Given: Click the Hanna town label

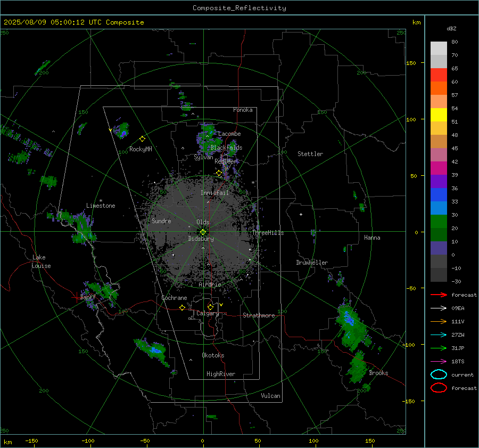Looking at the screenshot, I should pyautogui.click(x=372, y=238).
